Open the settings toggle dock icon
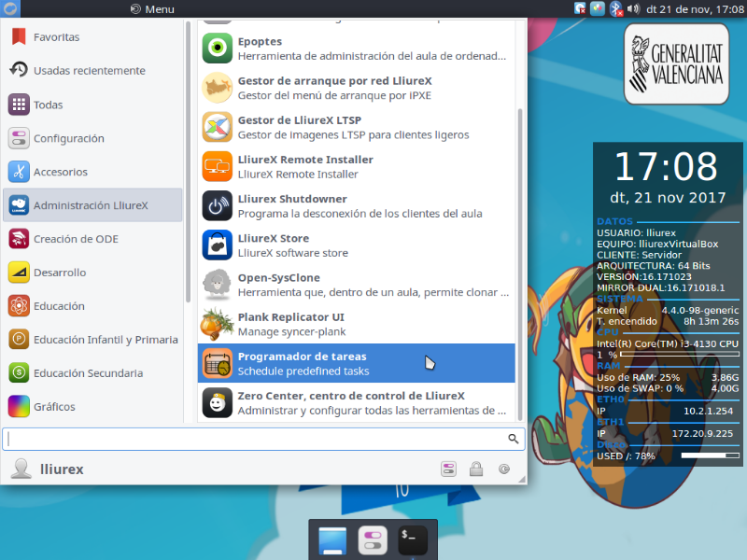The image size is (747, 560). pyautogui.click(x=373, y=540)
